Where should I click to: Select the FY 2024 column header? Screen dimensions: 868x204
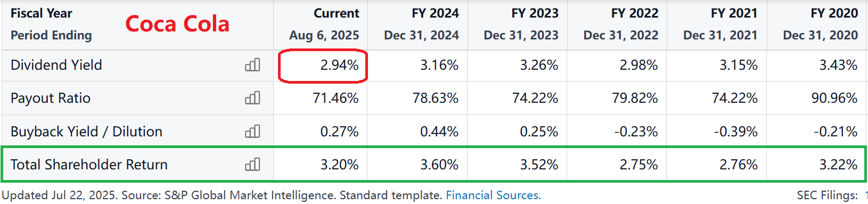point(421,25)
